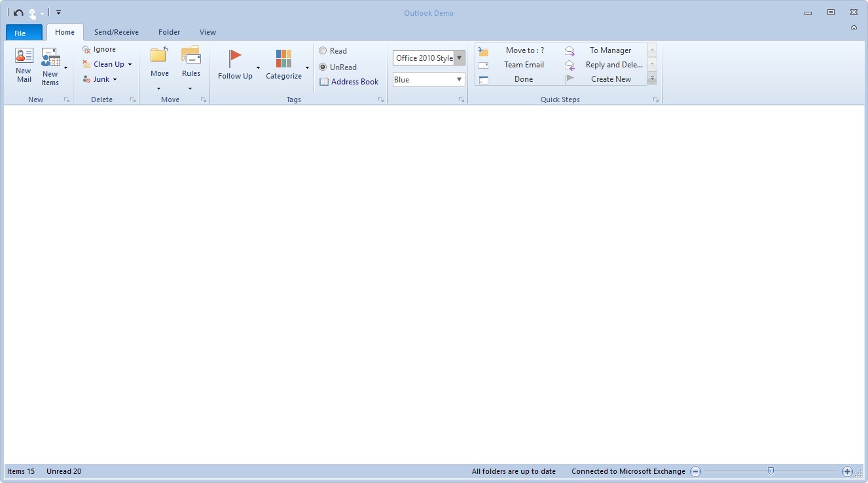Open the Move group dialog launcher

(x=204, y=99)
